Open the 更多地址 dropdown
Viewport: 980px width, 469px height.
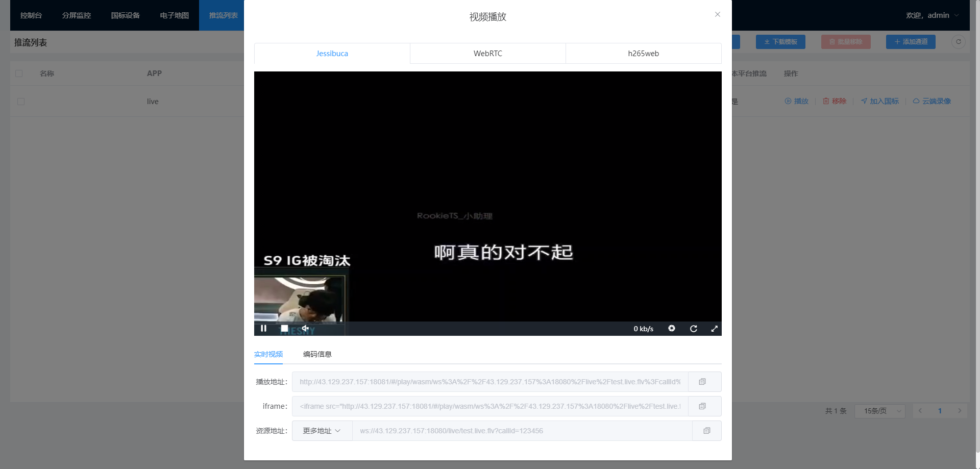[x=322, y=431]
